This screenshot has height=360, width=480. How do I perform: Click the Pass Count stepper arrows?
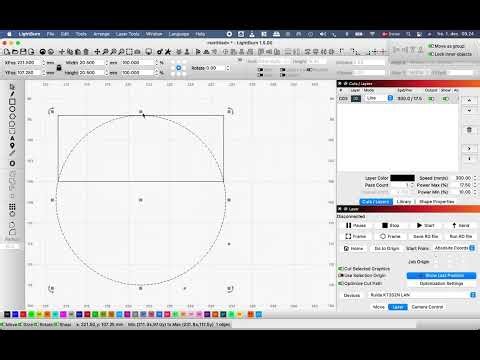coord(412,185)
